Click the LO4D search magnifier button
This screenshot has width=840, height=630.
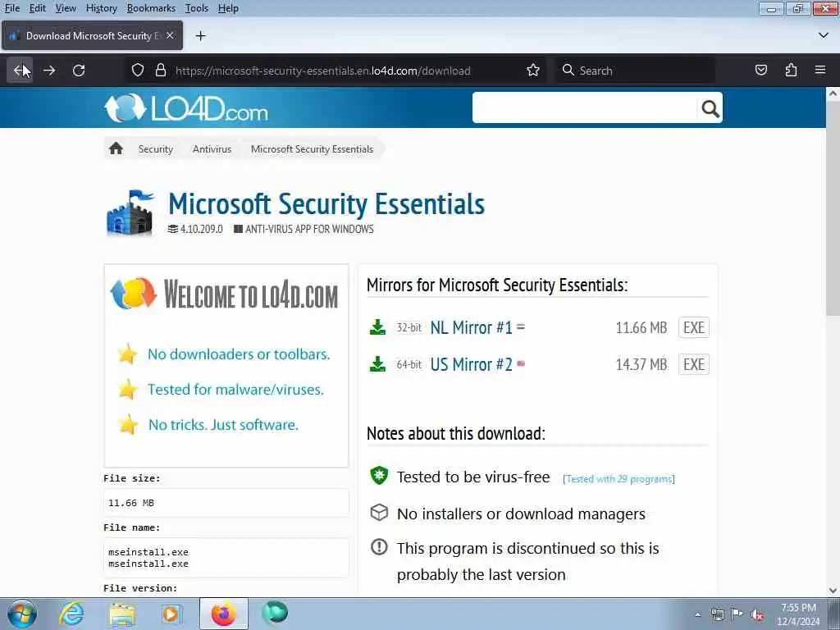710,109
